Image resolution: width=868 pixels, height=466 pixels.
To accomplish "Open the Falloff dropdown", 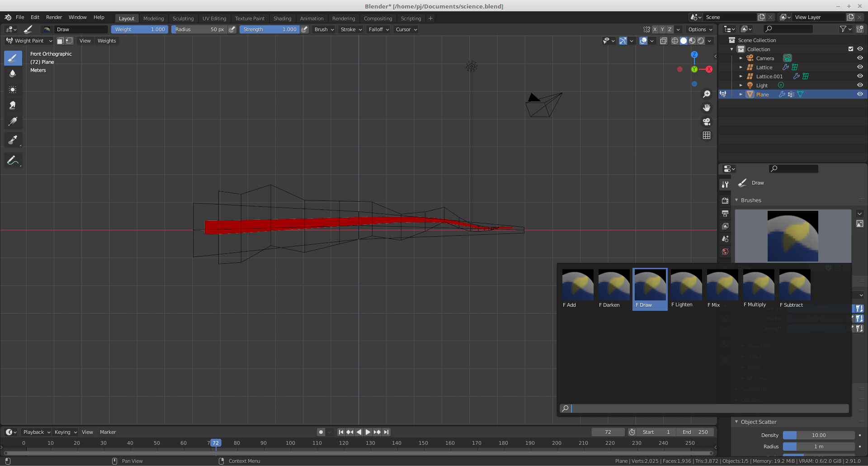I will pos(378,29).
